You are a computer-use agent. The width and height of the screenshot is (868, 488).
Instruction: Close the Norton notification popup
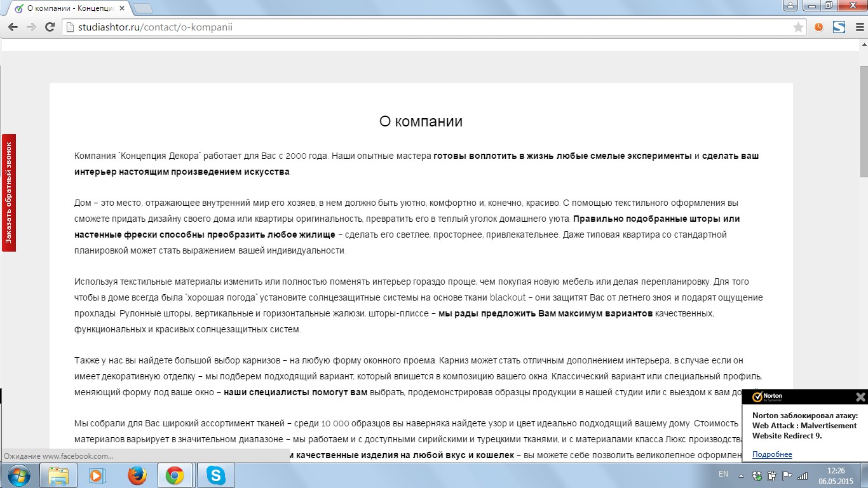click(860, 397)
